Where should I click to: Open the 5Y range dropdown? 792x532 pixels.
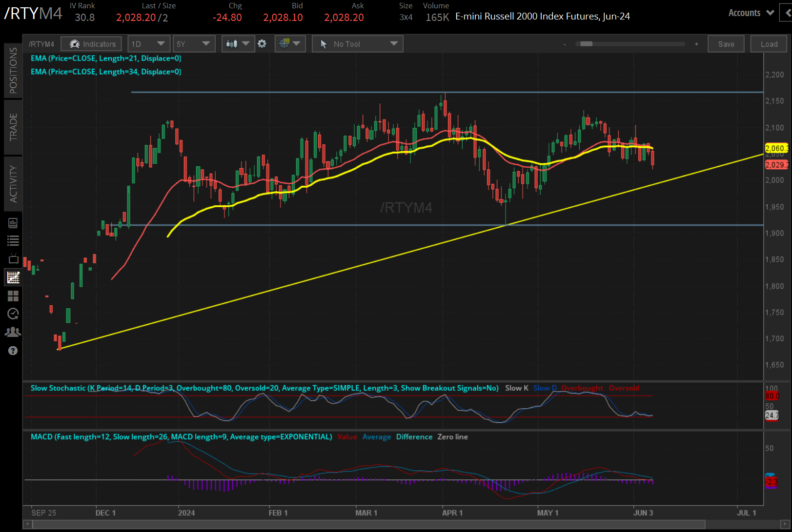pyautogui.click(x=194, y=43)
